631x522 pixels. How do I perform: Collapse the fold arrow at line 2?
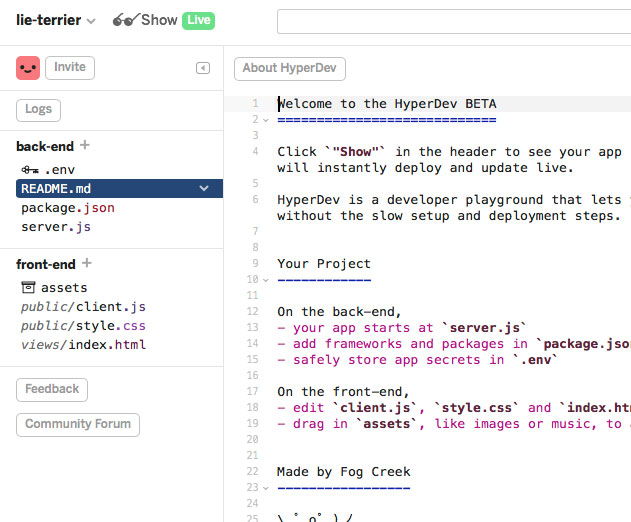pos(266,120)
